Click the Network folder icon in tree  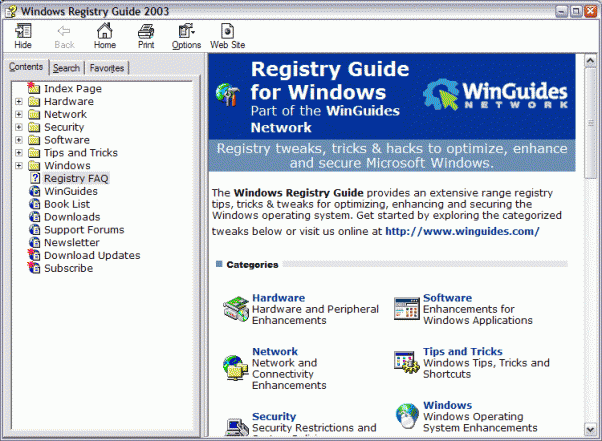tap(34, 114)
